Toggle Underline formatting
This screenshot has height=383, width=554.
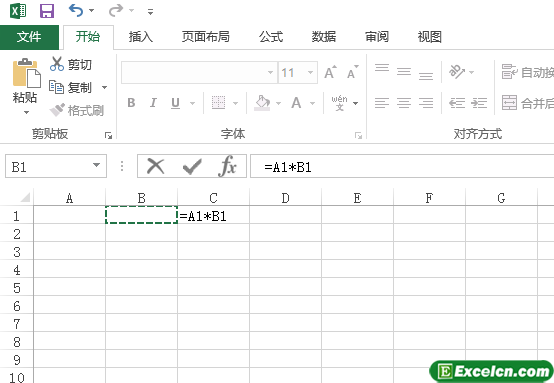click(x=175, y=103)
